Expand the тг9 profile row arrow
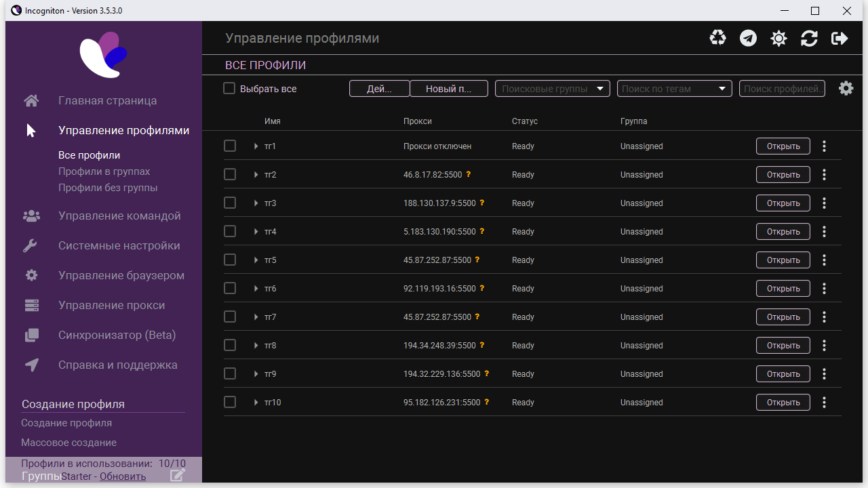The image size is (868, 488). (x=256, y=374)
